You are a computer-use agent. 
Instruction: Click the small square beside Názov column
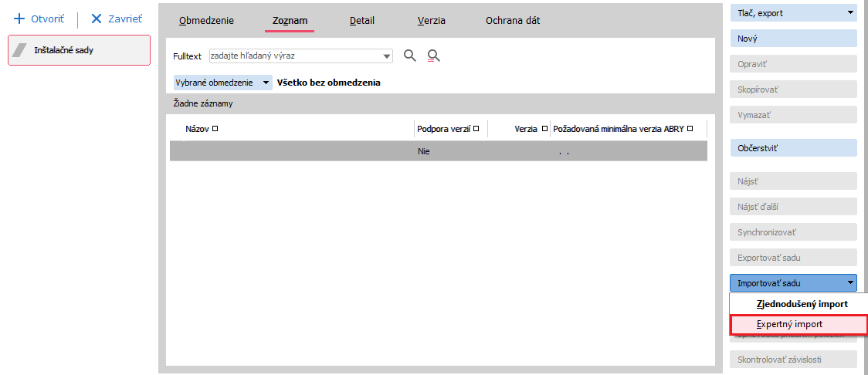(x=215, y=129)
